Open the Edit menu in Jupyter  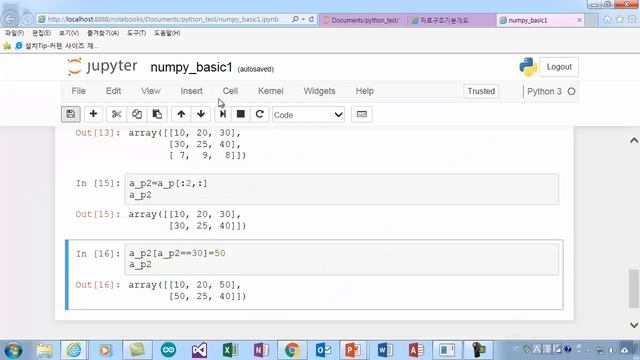[x=113, y=91]
